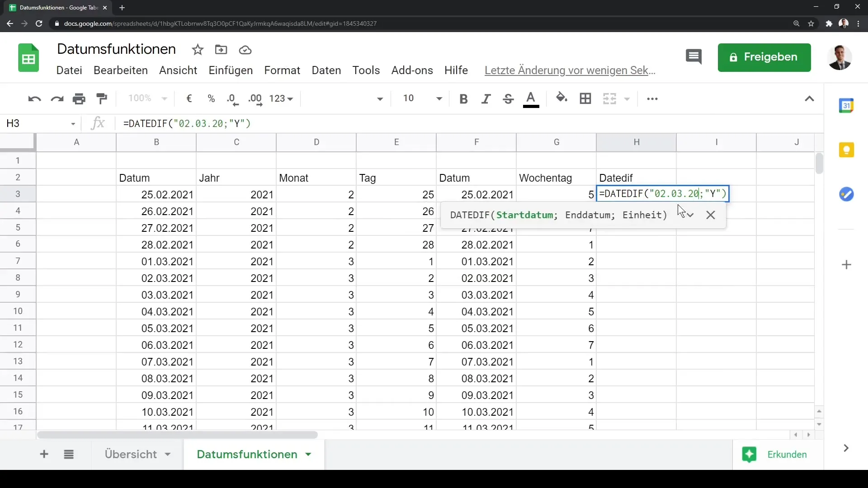
Task: Click the Print icon
Action: click(x=79, y=99)
